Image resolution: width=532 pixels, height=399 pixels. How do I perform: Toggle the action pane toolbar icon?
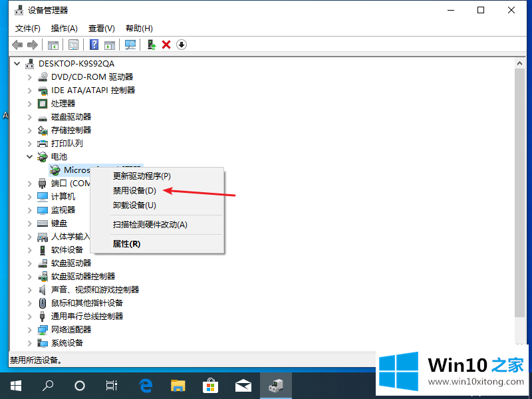(110, 45)
